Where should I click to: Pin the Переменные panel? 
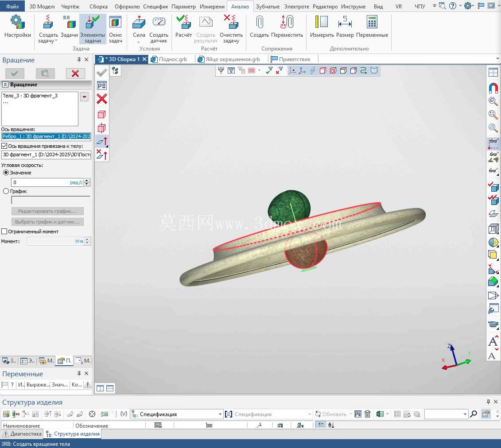[79, 373]
